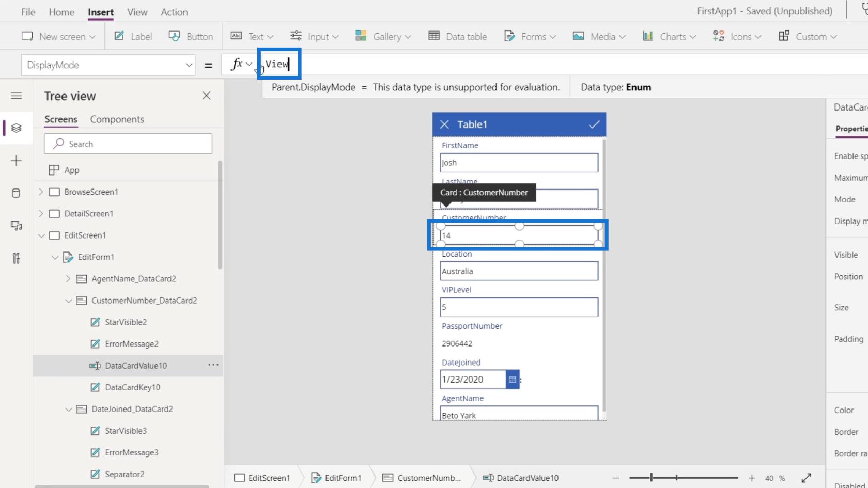Click the zoom in plus icon
The height and width of the screenshot is (488, 868).
coord(752,478)
